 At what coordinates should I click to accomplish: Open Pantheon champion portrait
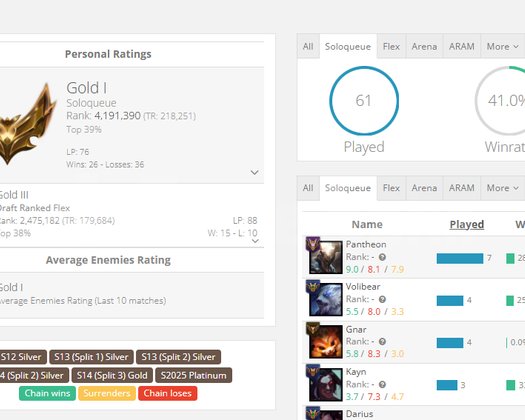pyautogui.click(x=326, y=257)
